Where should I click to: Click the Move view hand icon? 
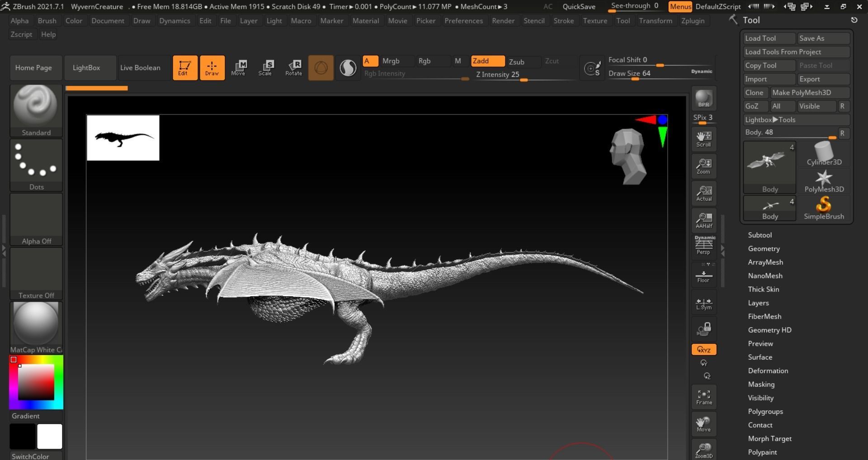click(x=704, y=424)
